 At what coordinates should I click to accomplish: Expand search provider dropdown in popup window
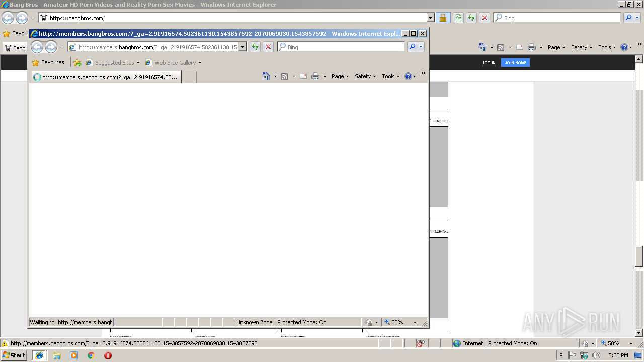[x=421, y=47]
